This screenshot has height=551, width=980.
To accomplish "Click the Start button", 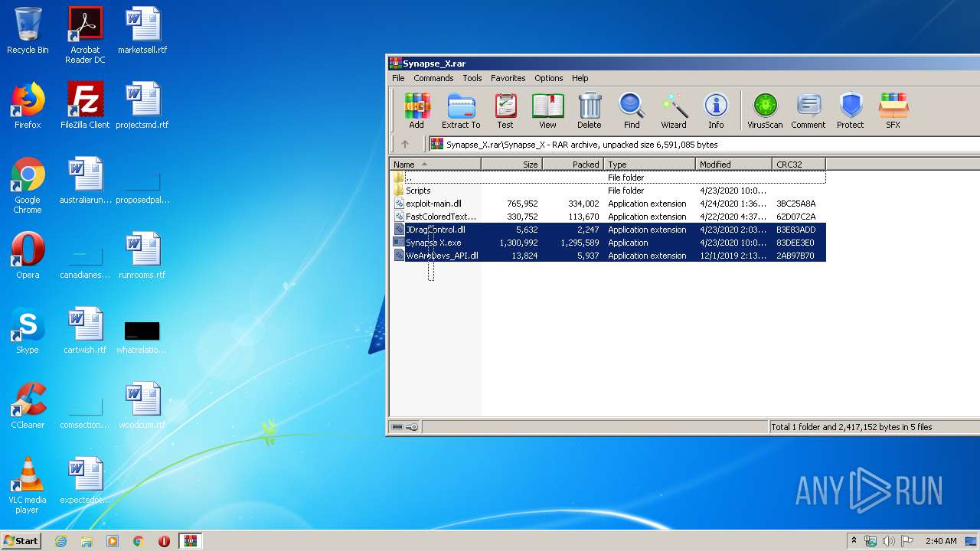I will (x=21, y=541).
